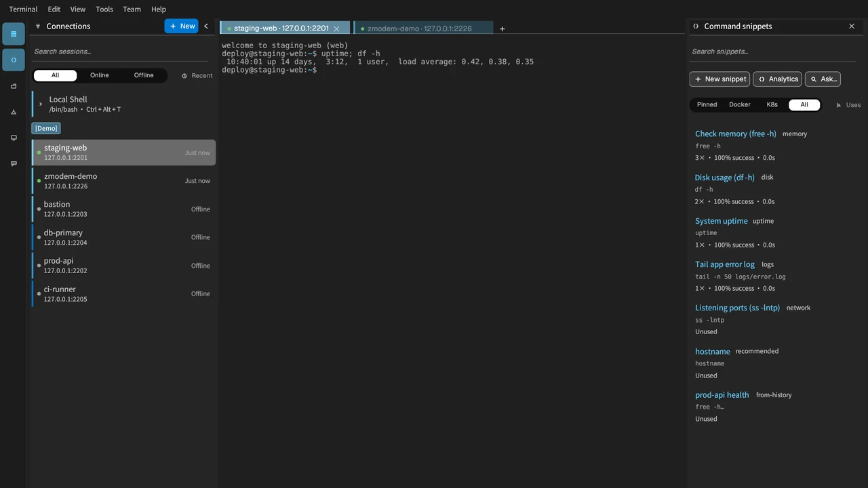The height and width of the screenshot is (488, 868).
Task: Close the staging-web terminal tab
Action: (x=336, y=28)
